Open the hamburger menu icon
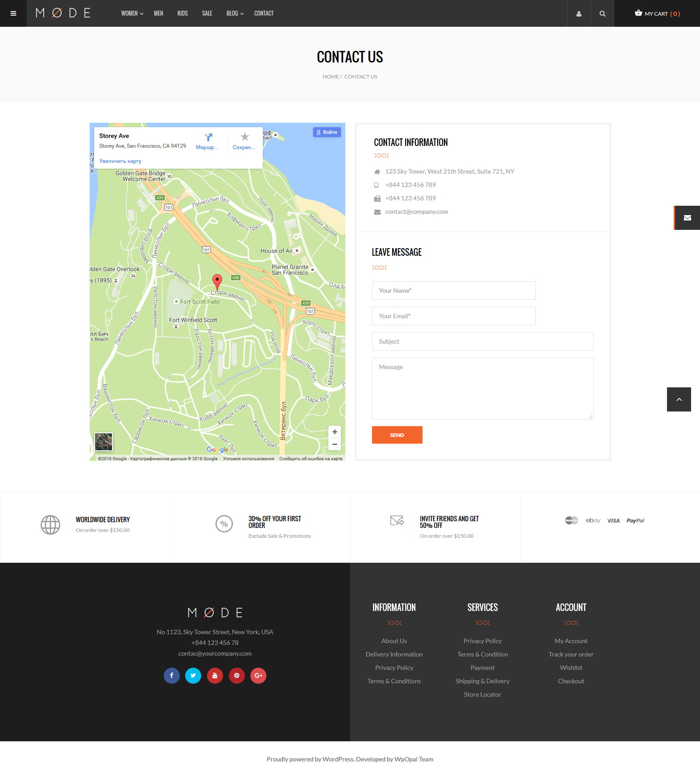Screen dimensions: 700x777 pyautogui.click(x=13, y=13)
